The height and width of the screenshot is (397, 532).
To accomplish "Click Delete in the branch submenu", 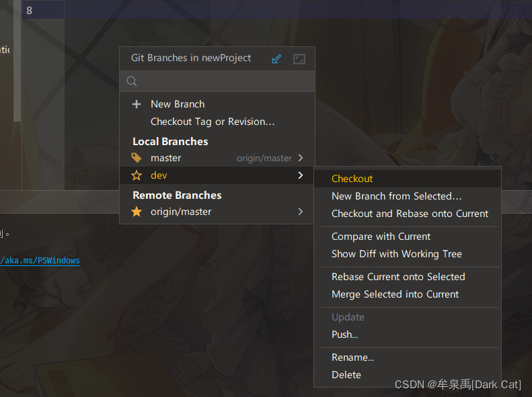I will tap(408, 375).
